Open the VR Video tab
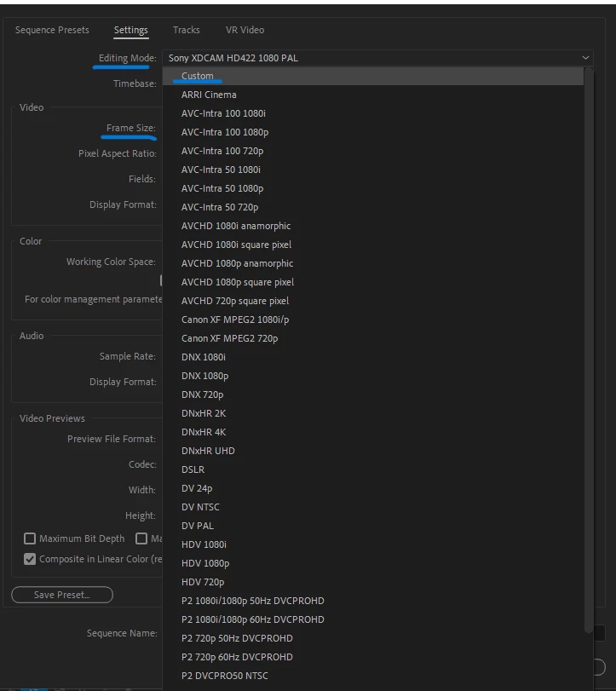The image size is (616, 691). (x=245, y=30)
